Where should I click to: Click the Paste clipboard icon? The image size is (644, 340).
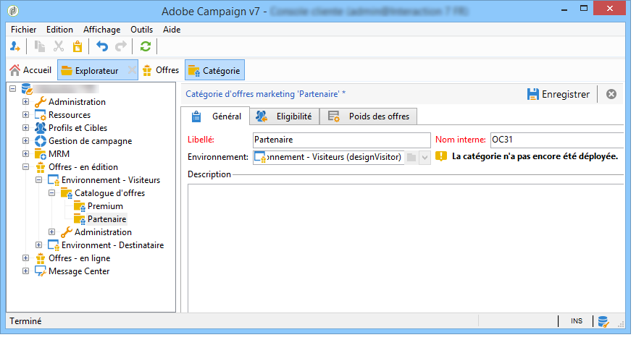(78, 46)
